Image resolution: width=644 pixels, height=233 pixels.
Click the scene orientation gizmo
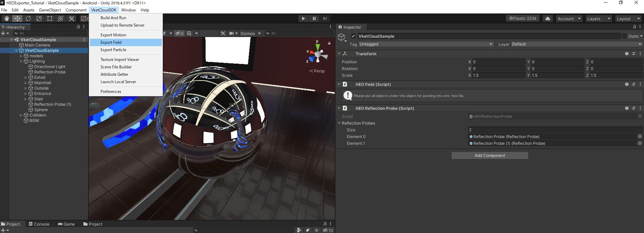pyautogui.click(x=317, y=55)
